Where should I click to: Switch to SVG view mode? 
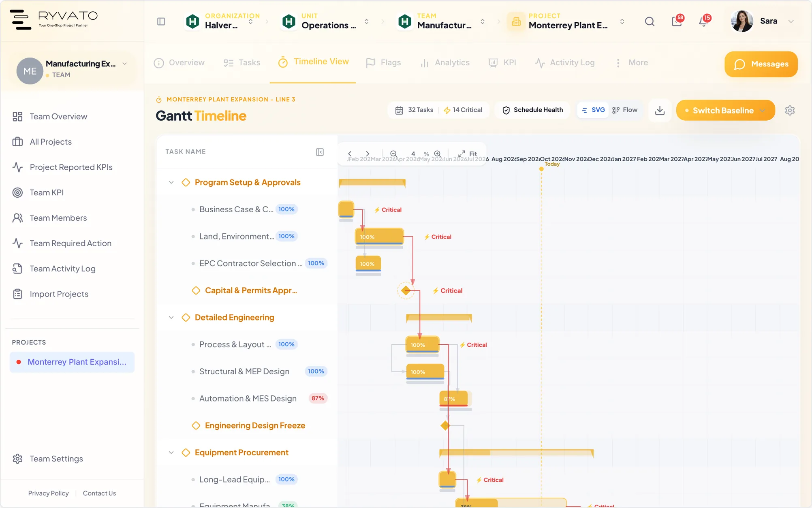tap(593, 110)
